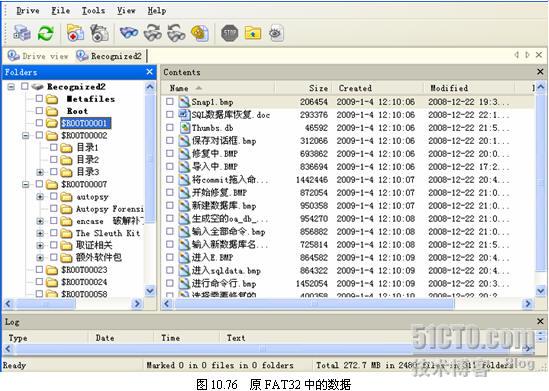Open the File menu

61,11
